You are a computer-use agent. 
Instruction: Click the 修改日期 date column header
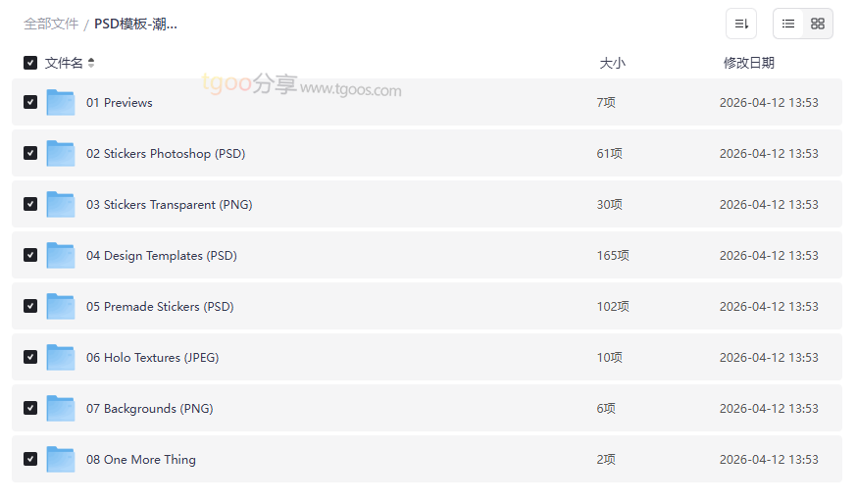tap(748, 63)
